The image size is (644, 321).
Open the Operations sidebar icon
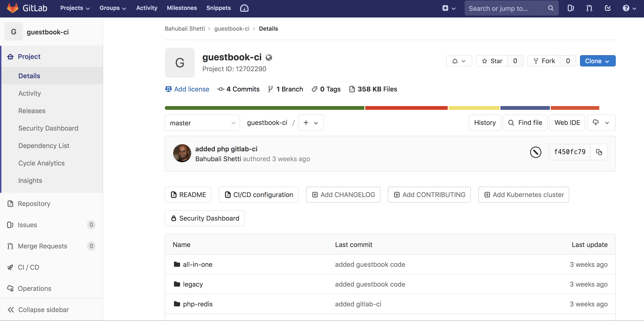(10, 288)
